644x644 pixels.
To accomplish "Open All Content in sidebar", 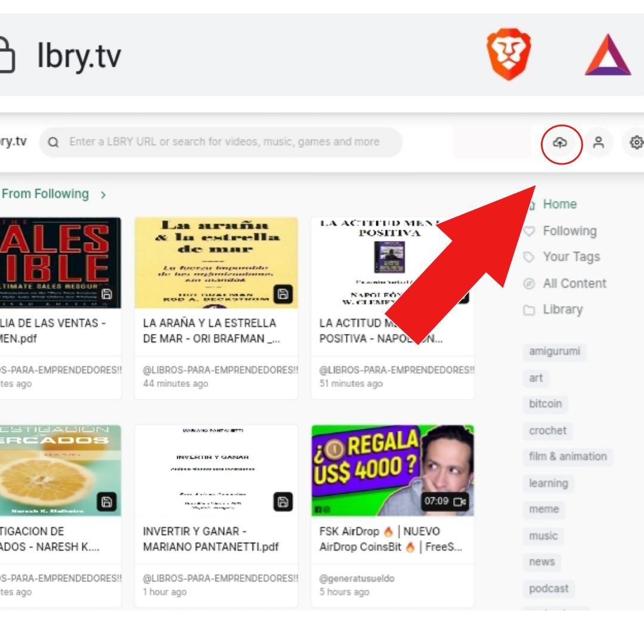I will click(574, 283).
